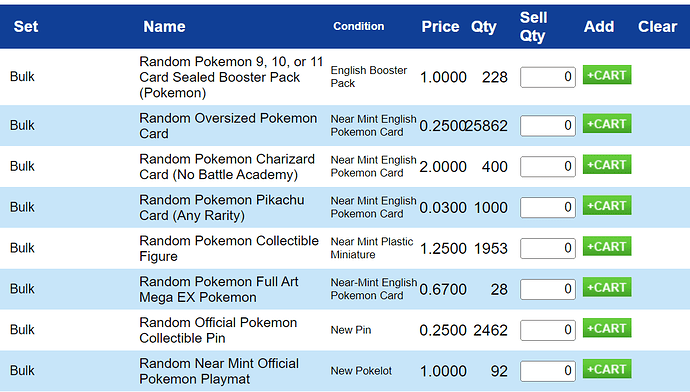
Task: Add Full Art Mega EX Pokemon to cart
Action: (x=607, y=287)
